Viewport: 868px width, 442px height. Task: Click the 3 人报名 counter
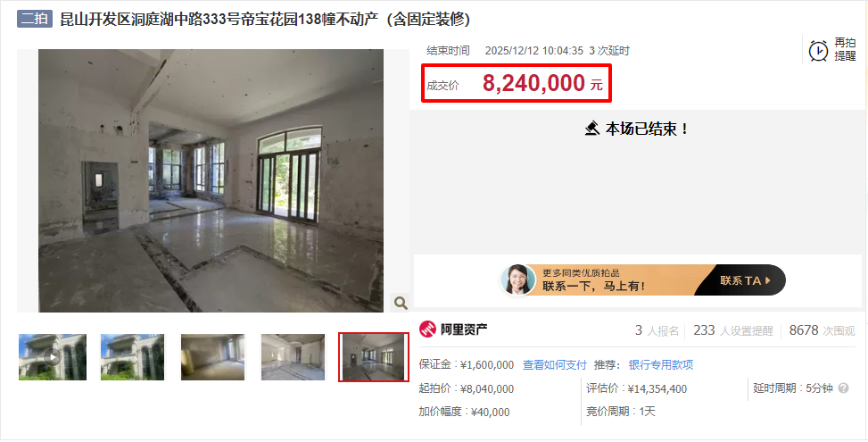657,330
